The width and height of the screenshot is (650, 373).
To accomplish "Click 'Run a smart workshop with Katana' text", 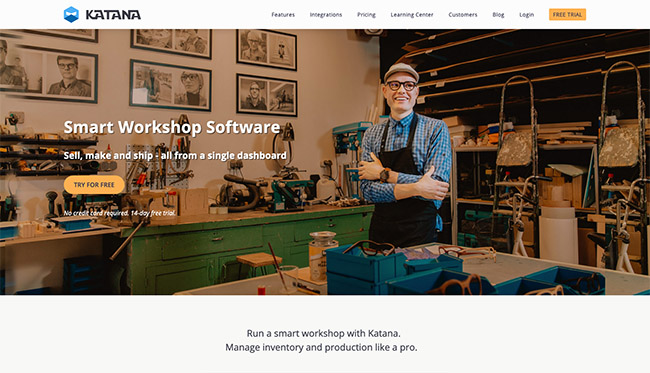I will (x=324, y=333).
